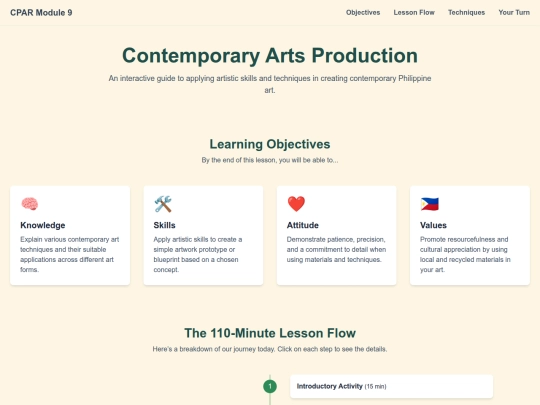Click the Values objective heading
The width and height of the screenshot is (540, 405).
tap(433, 225)
